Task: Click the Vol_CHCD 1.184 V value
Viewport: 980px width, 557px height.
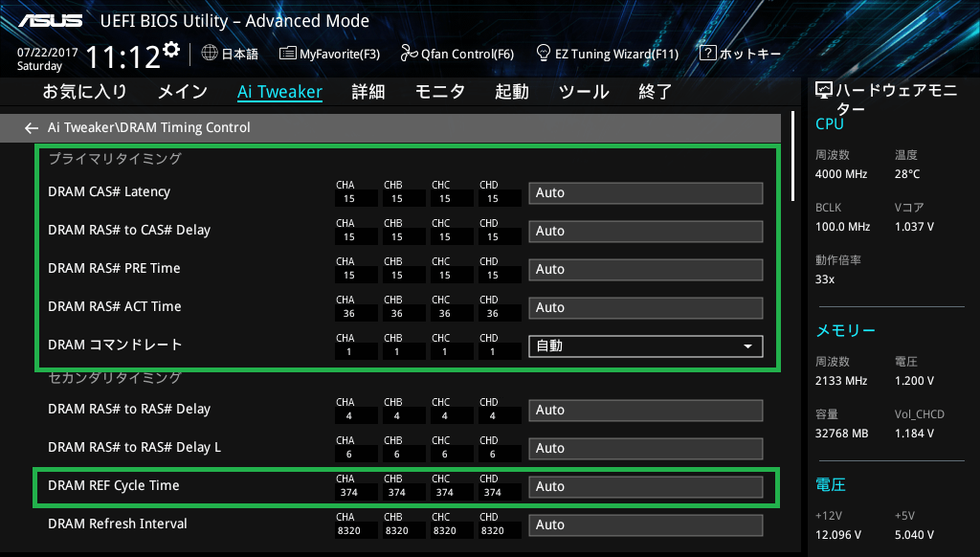Action: tap(914, 434)
